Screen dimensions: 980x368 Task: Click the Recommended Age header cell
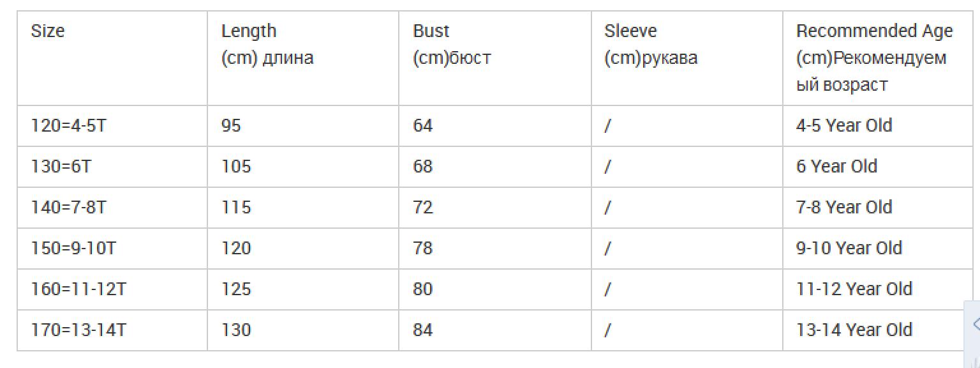878,58
